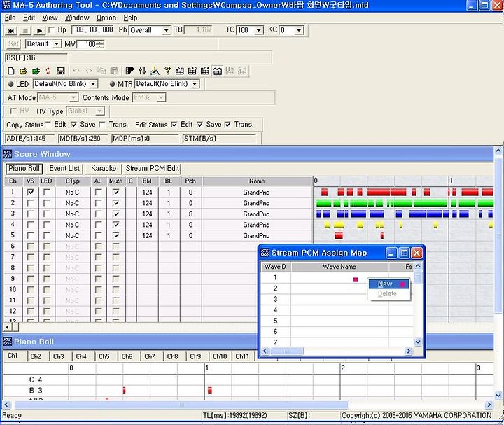The image size is (504, 425).
Task: Click the red note at B 3 in bar 1
Action: [x=210, y=391]
